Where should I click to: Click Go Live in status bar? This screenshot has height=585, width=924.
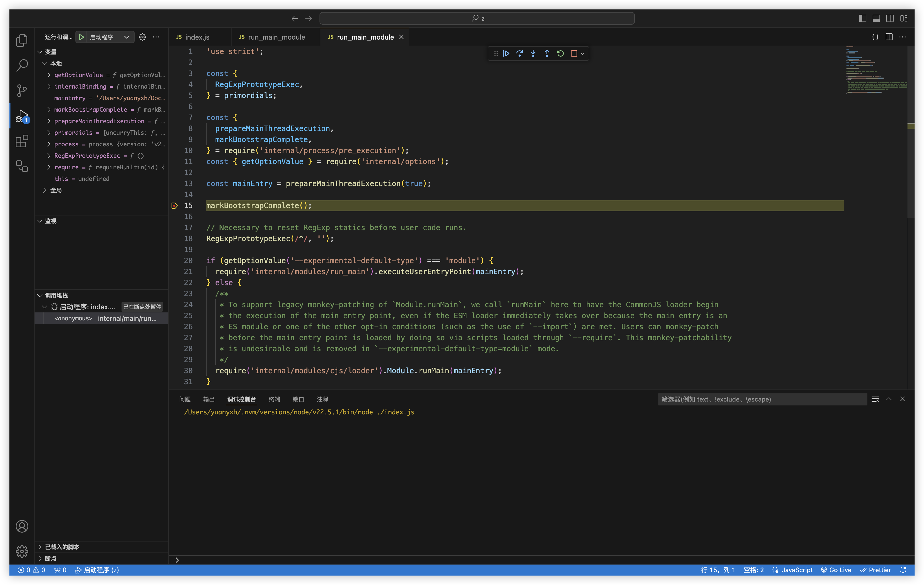tap(836, 570)
